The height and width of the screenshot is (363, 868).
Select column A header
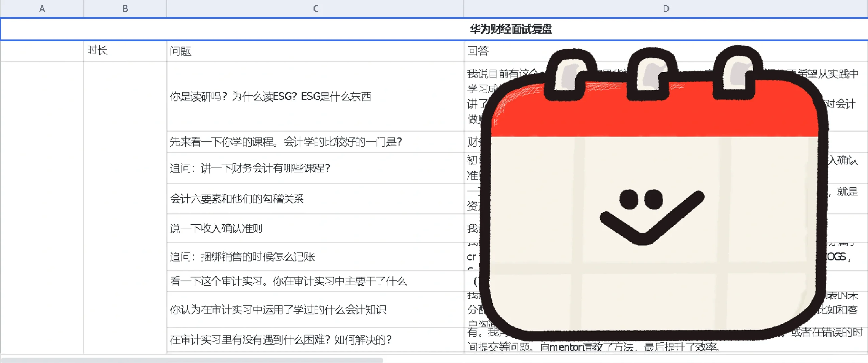[42, 9]
